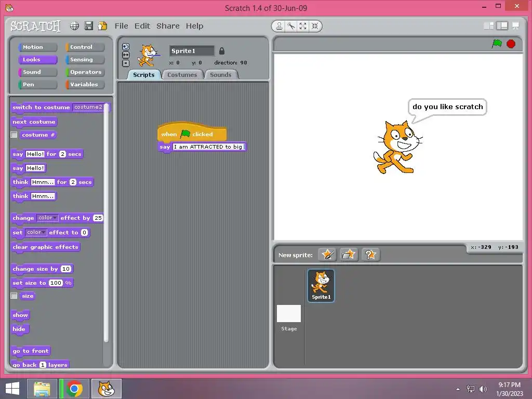Select the Shrink sprite tool
Viewport: 532px width, 399px height.
(x=315, y=26)
